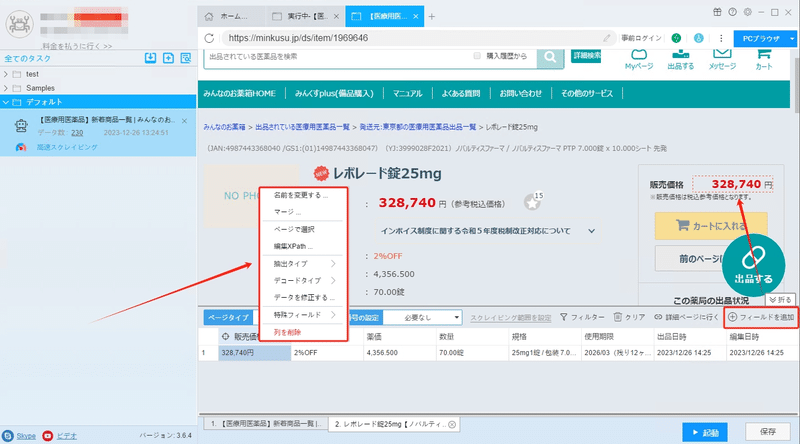Screen dimensions: 800x444
Task: Click the target icon in 販売価格 column header
Action: (x=226, y=336)
